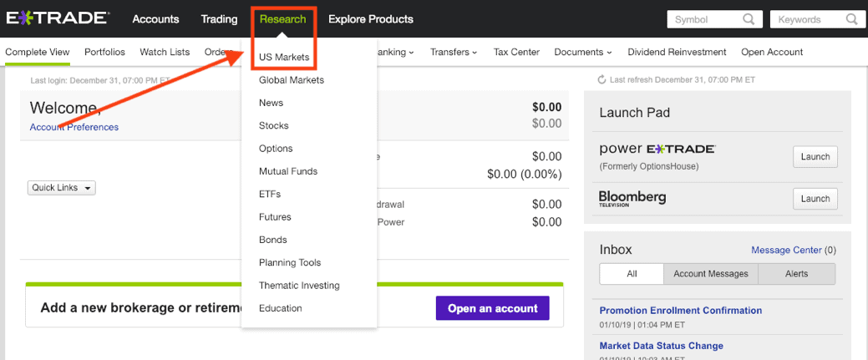Open Mutual Funds from the Research menu
This screenshot has height=360, width=868.
pyautogui.click(x=288, y=171)
